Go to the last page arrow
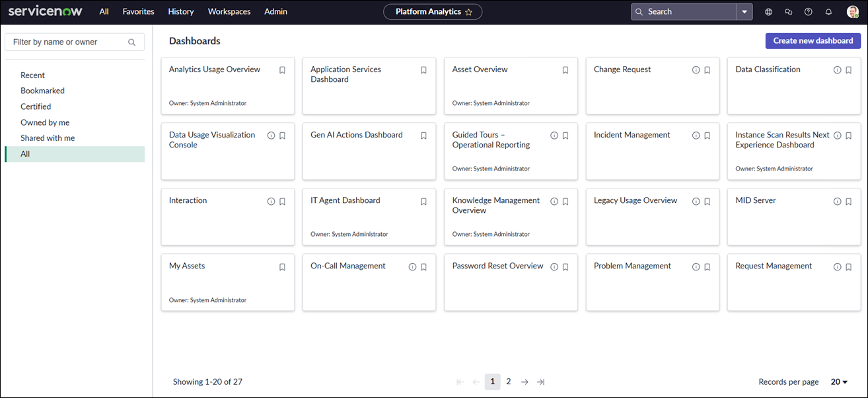This screenshot has height=398, width=868. 541,382
